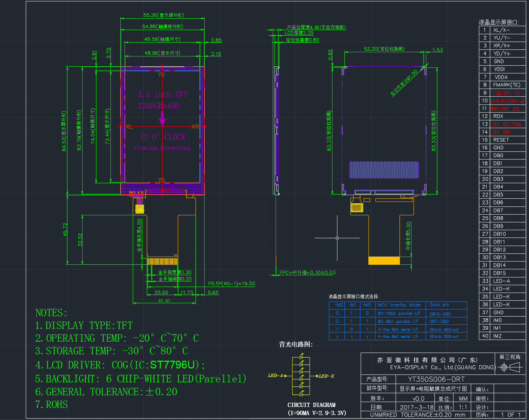
Task: Select the "YT350S006-DRT" product model
Action: coord(437,379)
